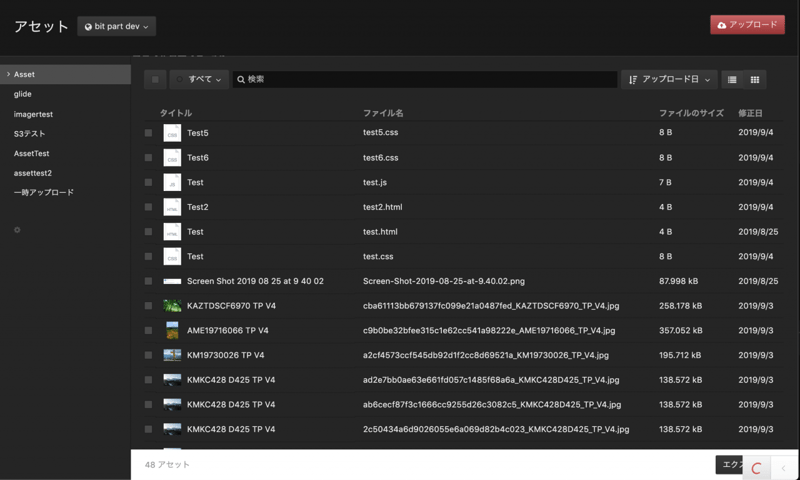Click the HTML file icon for Test2
The width and height of the screenshot is (800, 480).
click(x=172, y=207)
